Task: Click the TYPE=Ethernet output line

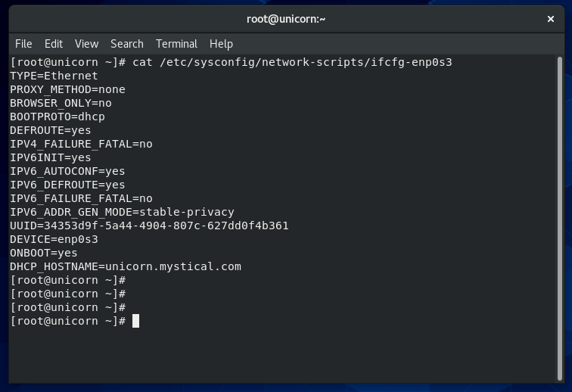Action: pyautogui.click(x=54, y=76)
